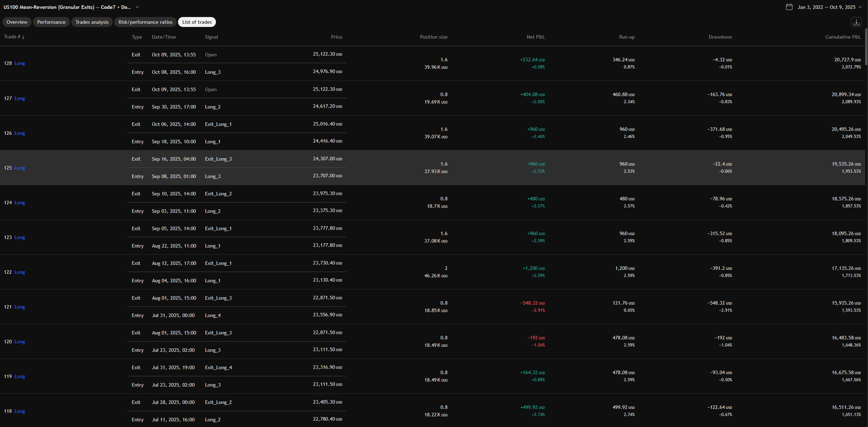868x427 pixels.
Task: Go to Risk/performance ratios tab
Action: [x=145, y=22]
